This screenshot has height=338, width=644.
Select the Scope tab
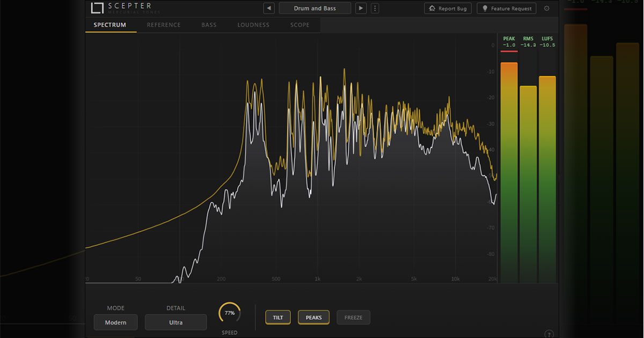pos(299,25)
